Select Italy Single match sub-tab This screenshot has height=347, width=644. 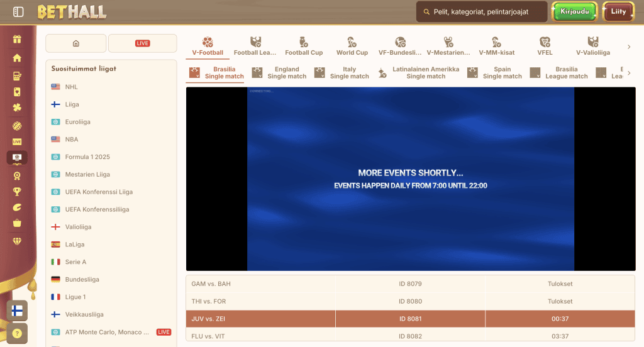(341, 73)
